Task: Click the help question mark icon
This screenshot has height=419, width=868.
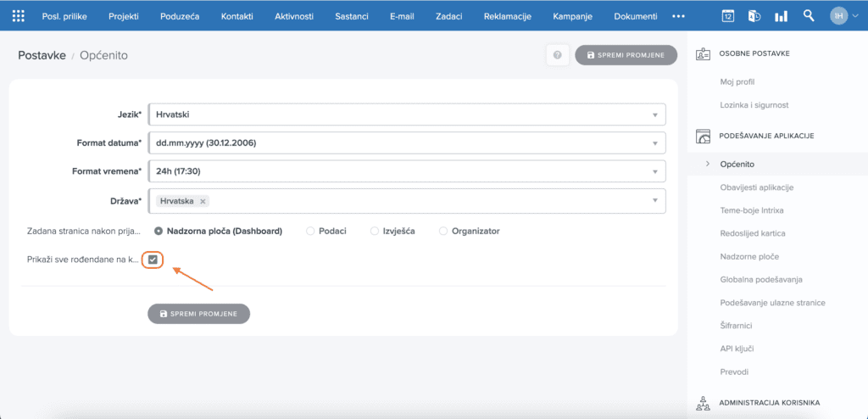Action: tap(557, 55)
